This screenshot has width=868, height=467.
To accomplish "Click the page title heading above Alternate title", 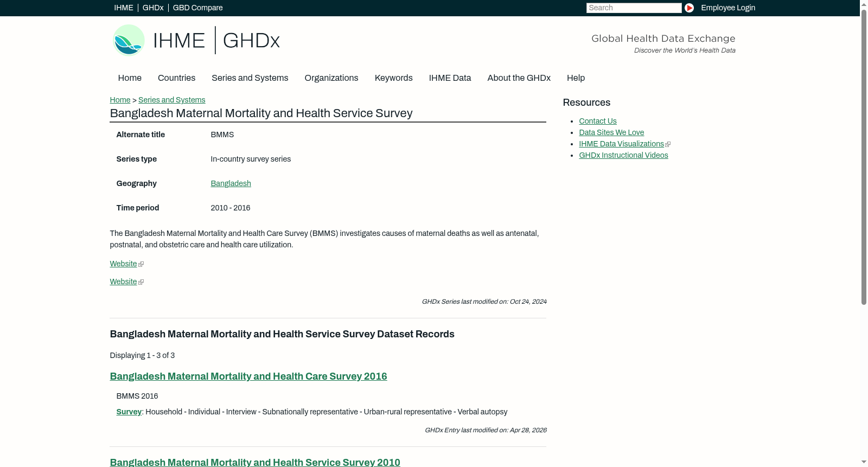I will pos(261,113).
